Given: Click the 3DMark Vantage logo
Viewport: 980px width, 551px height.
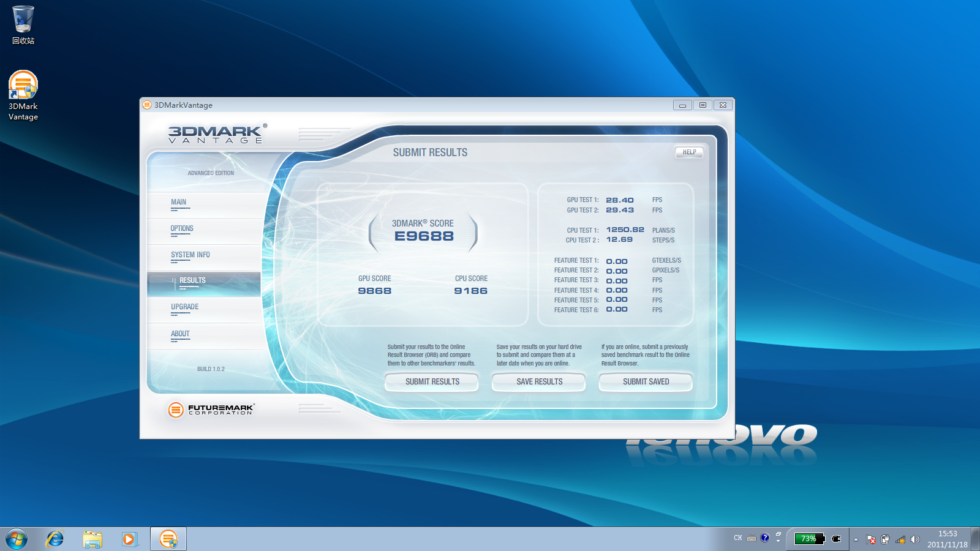Looking at the screenshot, I should [x=217, y=133].
